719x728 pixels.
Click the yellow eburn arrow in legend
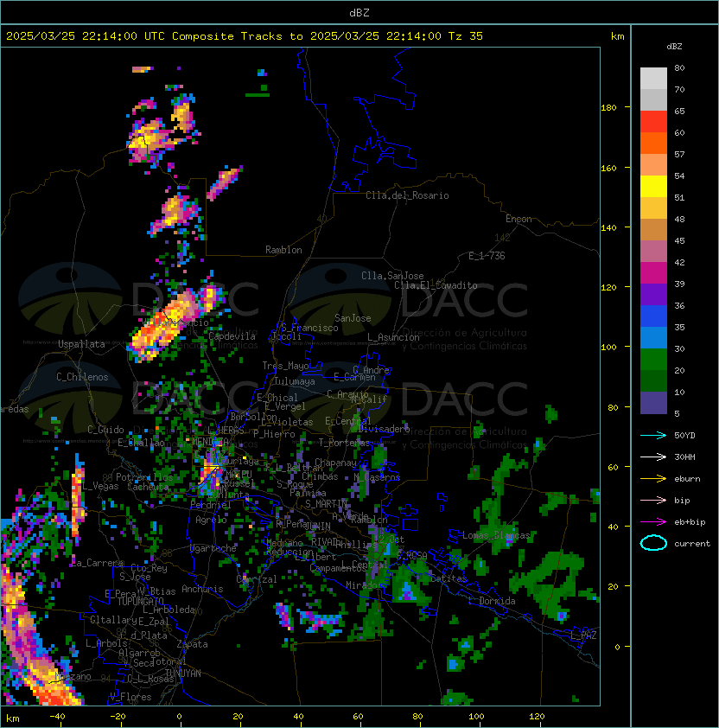(x=653, y=478)
